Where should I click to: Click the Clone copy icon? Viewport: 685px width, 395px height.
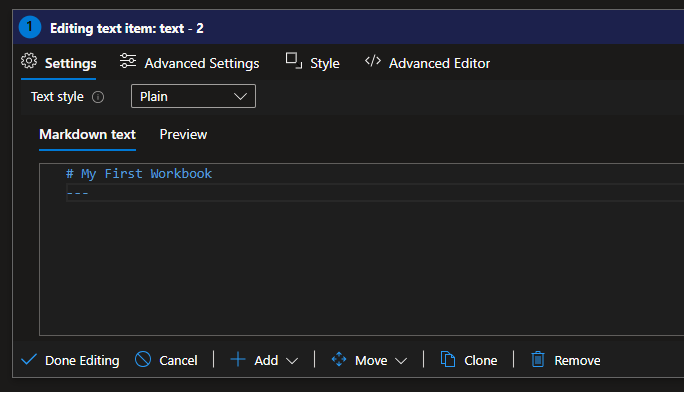(448, 360)
